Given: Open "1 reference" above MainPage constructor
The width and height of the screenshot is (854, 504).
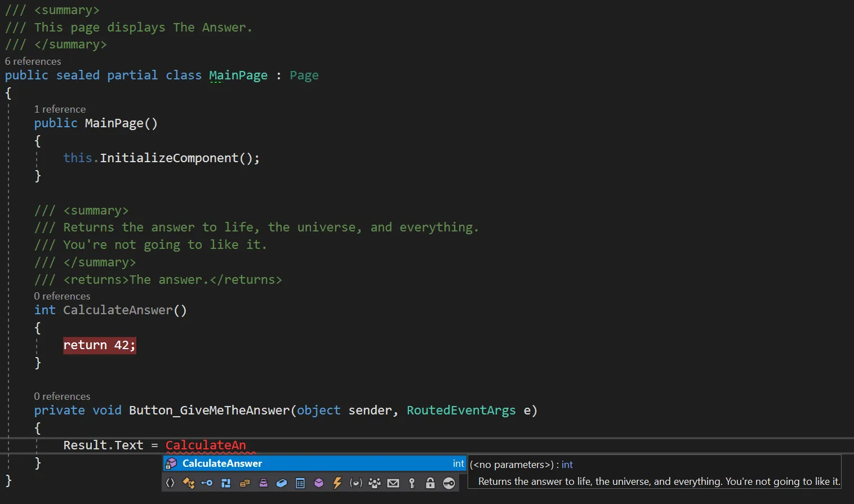Looking at the screenshot, I should pos(60,109).
